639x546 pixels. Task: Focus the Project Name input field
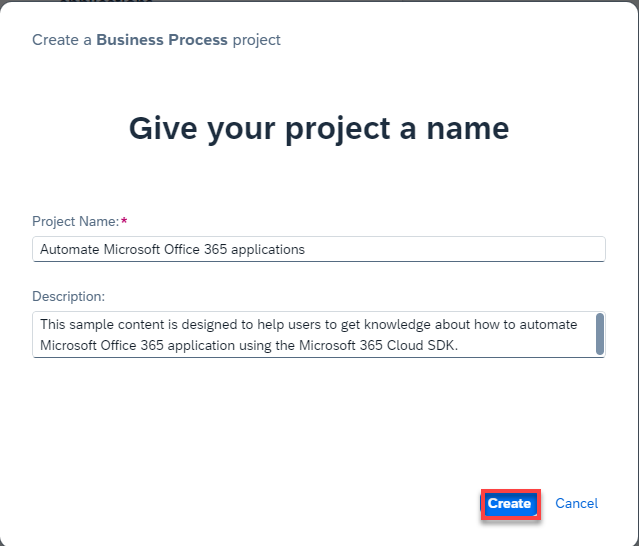(319, 249)
